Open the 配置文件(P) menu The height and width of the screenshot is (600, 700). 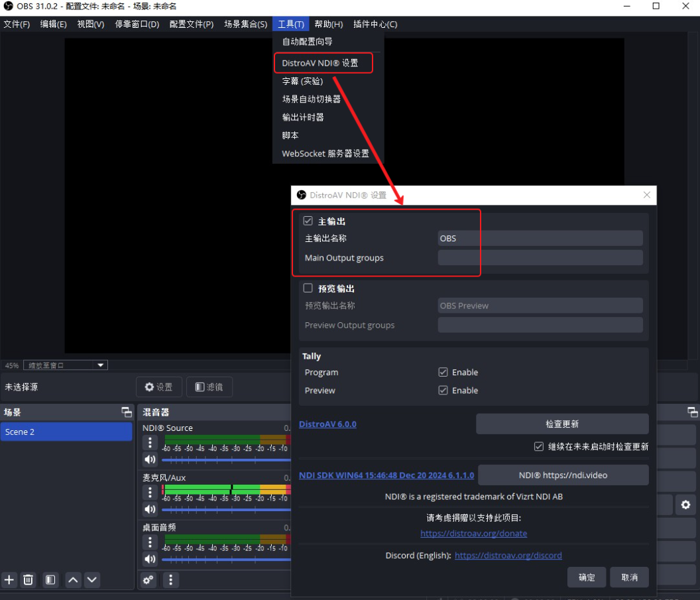coord(192,24)
